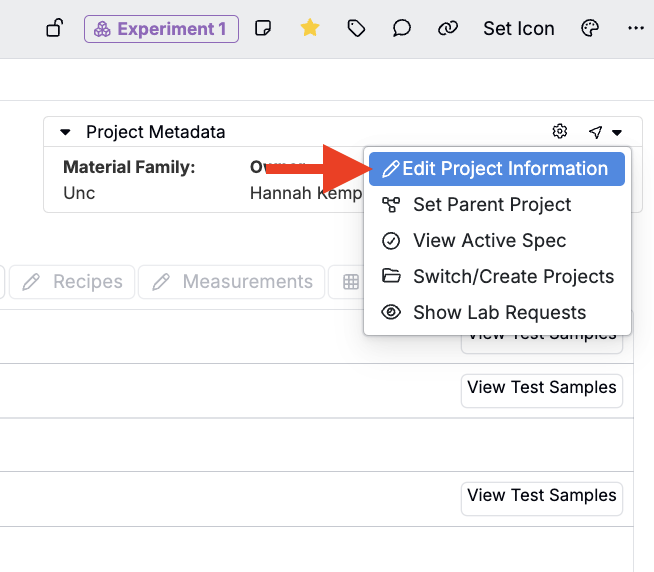Screen dimensions: 654x572
Task: Click the navigation arrow icon in Project Metadata
Action: (x=595, y=132)
